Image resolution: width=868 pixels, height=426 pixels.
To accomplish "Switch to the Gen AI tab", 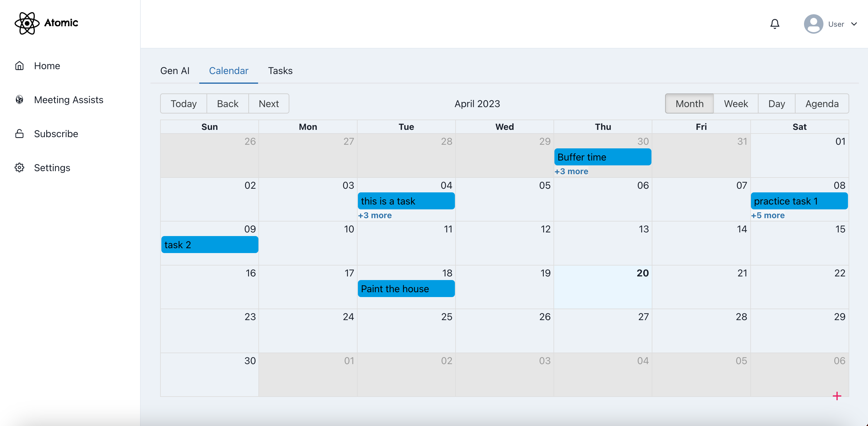I will pos(175,71).
